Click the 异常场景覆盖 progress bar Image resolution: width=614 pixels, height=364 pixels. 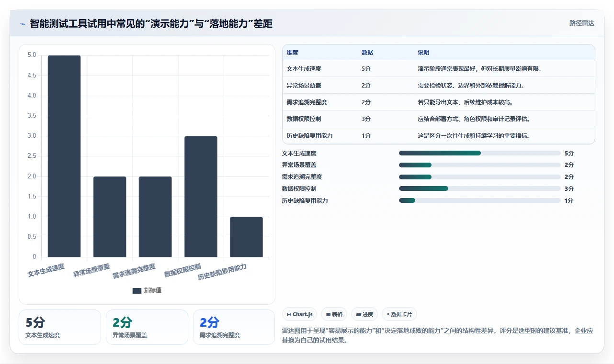(479, 165)
